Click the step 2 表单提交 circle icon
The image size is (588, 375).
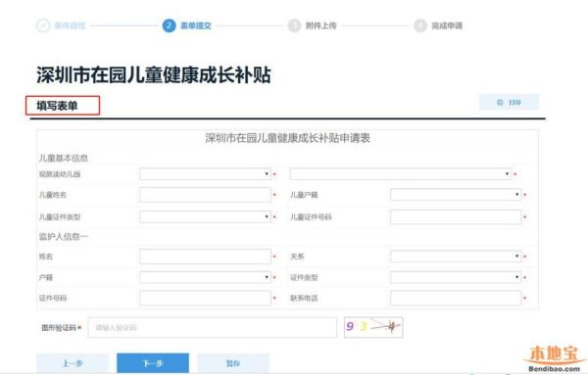click(x=169, y=25)
